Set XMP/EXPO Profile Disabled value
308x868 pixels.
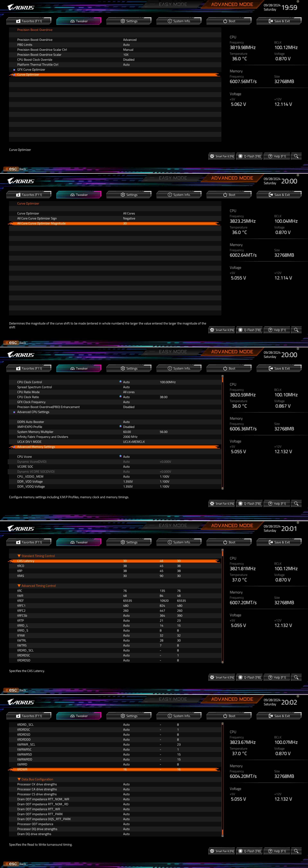tap(129, 427)
